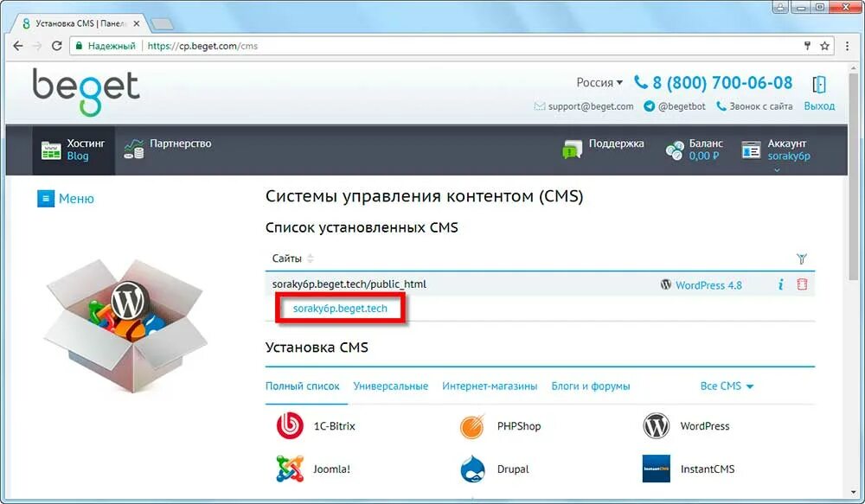Show info for installed WordPress site
Image resolution: width=865 pixels, height=504 pixels.
pos(780,284)
